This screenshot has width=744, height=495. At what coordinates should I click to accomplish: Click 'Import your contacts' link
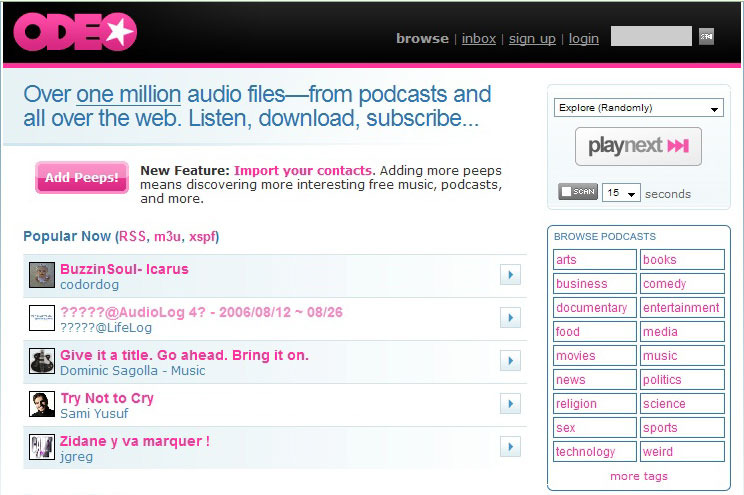pyautogui.click(x=303, y=170)
